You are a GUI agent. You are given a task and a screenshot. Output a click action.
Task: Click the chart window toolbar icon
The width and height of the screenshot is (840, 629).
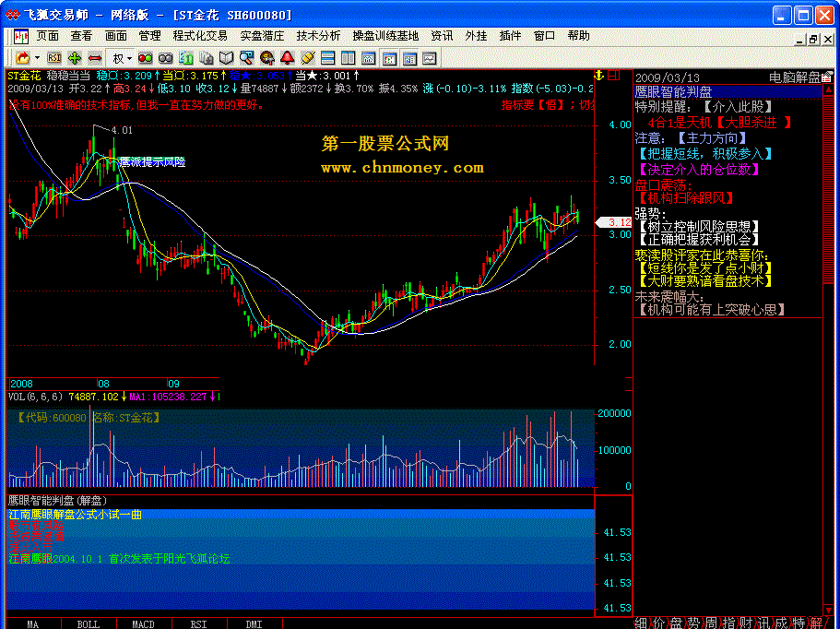coord(368,58)
